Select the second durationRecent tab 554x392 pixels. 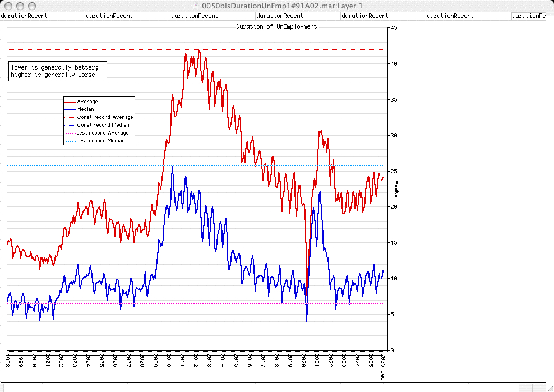coord(109,16)
